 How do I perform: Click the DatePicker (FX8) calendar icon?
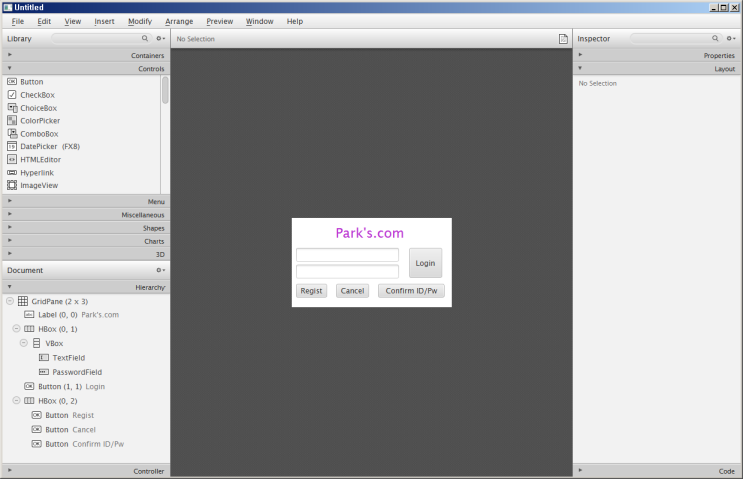click(x=12, y=146)
